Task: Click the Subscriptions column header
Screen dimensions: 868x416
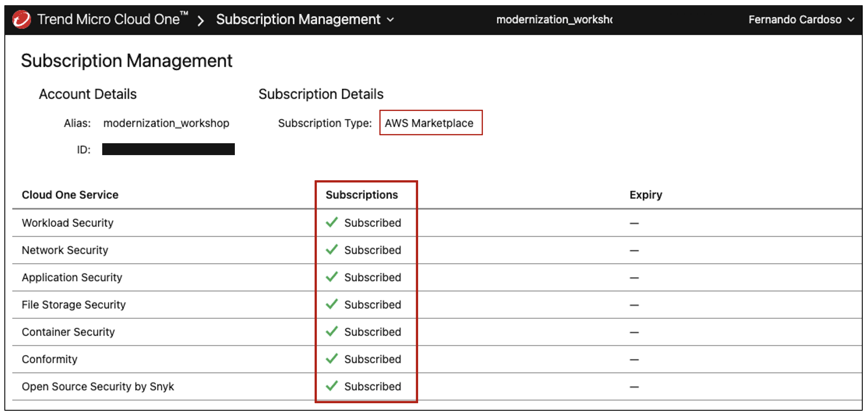Action: tap(362, 195)
